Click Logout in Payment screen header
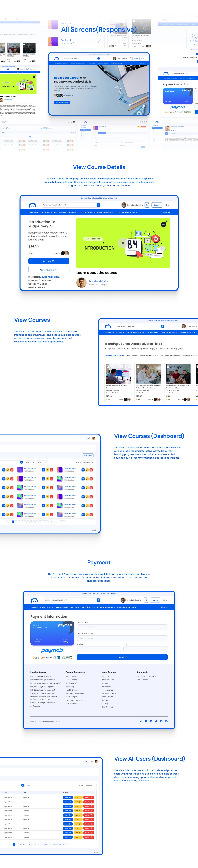This screenshot has width=198, height=868. coord(155,600)
